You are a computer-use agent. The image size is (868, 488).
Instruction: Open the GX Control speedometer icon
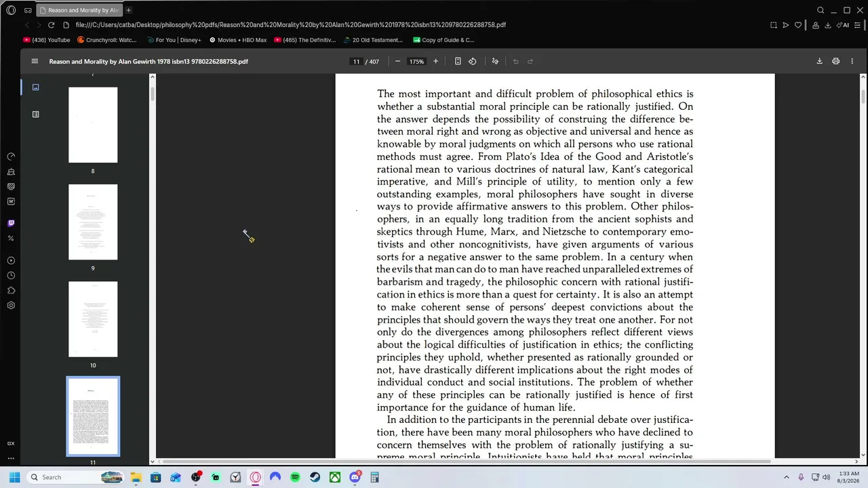11,157
